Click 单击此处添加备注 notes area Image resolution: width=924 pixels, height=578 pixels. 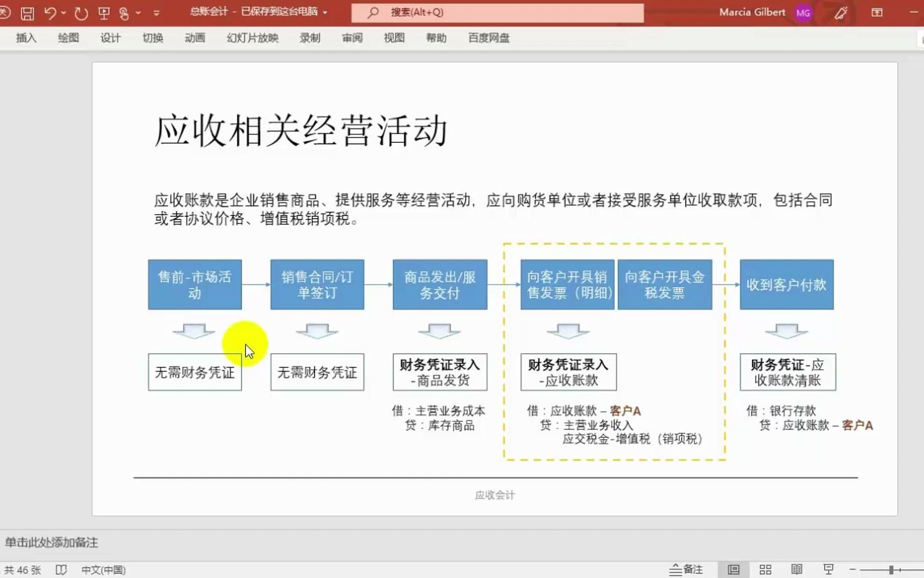point(51,543)
